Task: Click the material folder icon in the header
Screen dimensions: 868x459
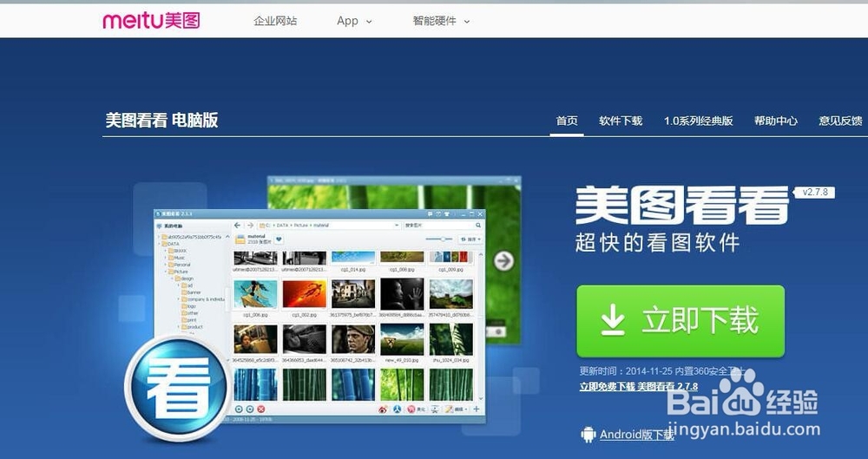Action: point(240,239)
